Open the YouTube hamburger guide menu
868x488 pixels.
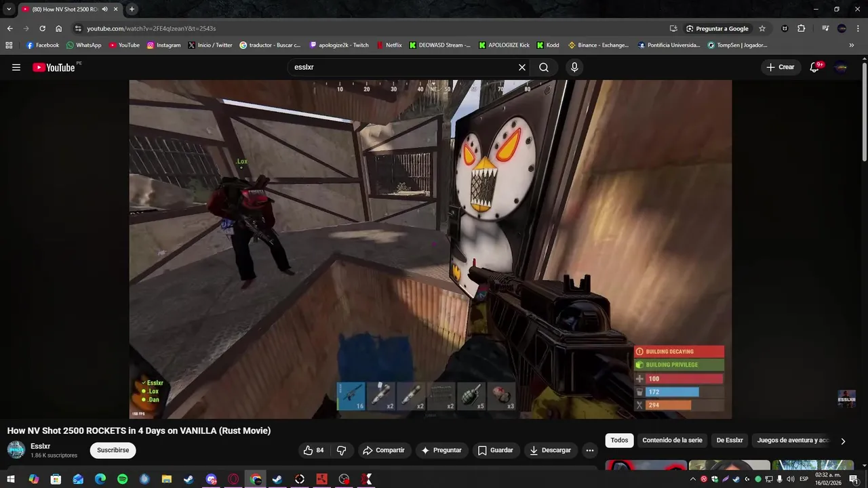16,67
